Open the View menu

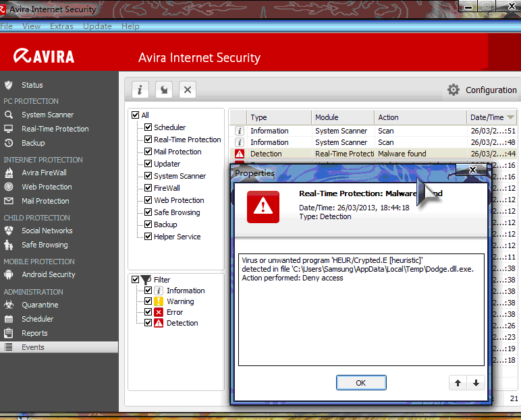tap(32, 26)
